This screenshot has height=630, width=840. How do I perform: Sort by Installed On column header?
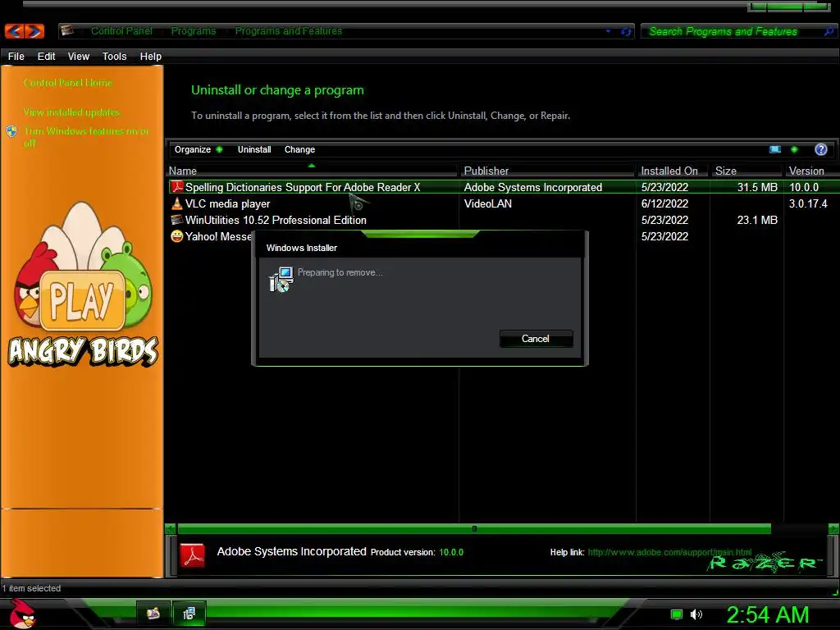click(673, 171)
